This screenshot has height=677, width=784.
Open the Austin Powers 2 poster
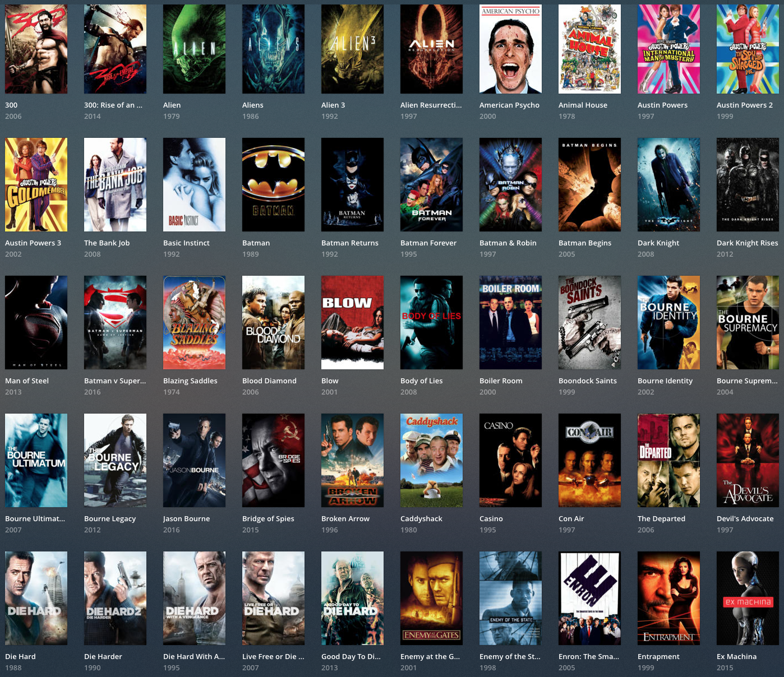[748, 49]
